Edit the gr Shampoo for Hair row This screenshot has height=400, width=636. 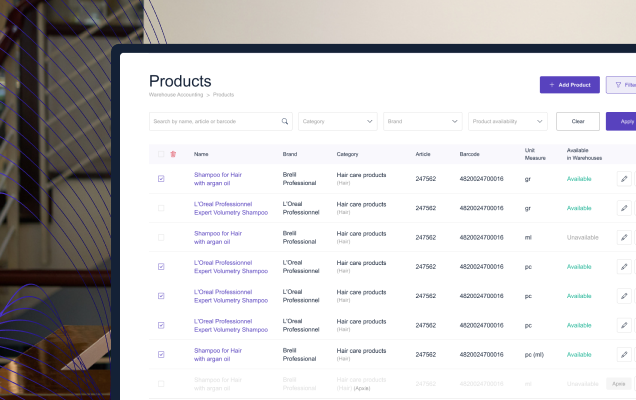[624, 178]
